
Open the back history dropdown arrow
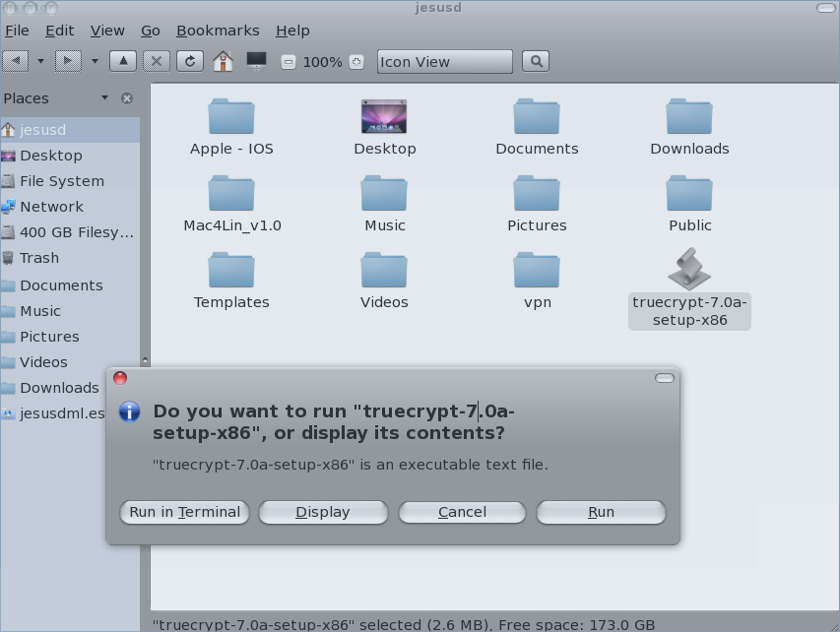click(40, 61)
